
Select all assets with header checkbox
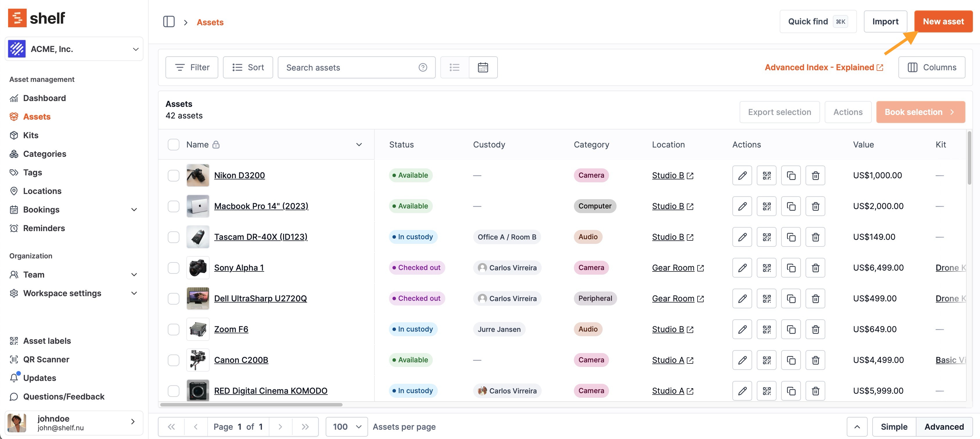tap(174, 145)
